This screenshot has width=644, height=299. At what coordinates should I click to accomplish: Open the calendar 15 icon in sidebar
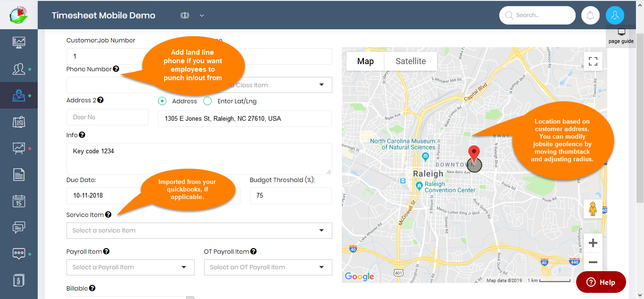point(19,201)
